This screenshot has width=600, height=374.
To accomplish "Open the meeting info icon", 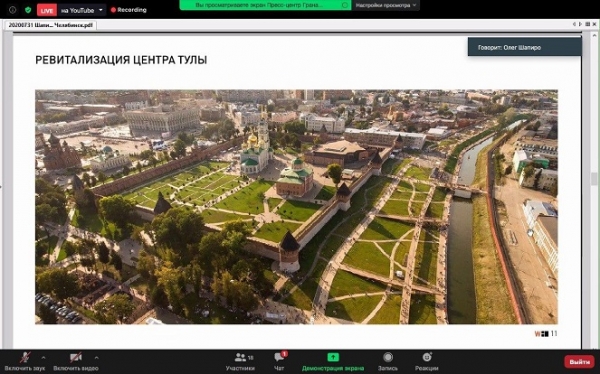I will click(x=12, y=10).
